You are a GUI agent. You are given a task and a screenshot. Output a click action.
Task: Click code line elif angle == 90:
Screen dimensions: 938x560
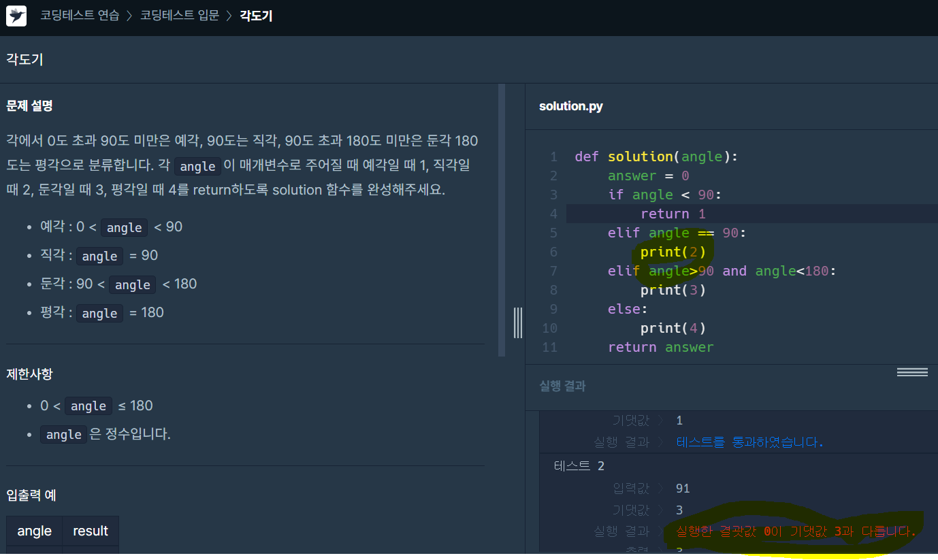(677, 233)
